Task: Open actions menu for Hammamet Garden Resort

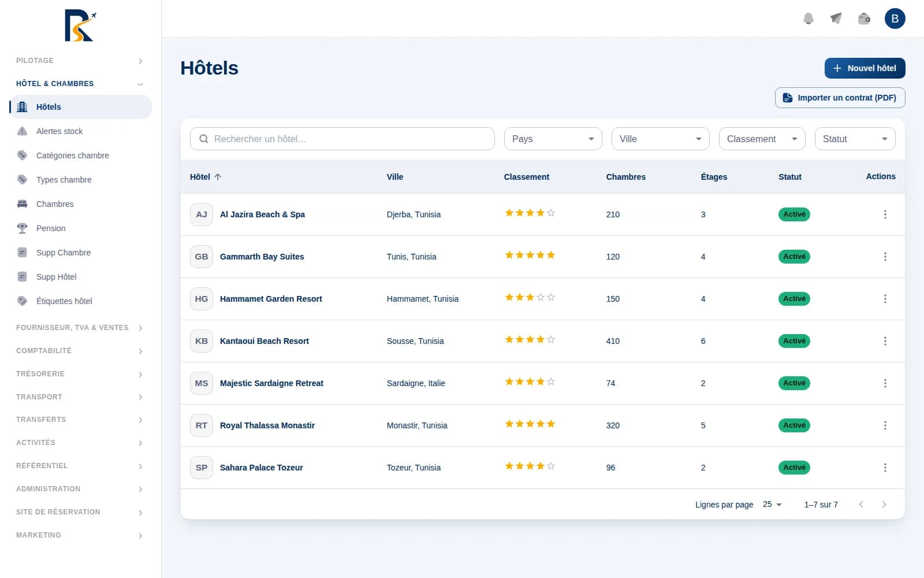Action: point(885,299)
